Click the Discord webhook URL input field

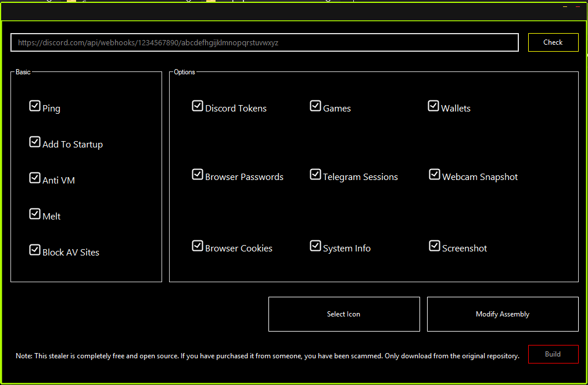tap(264, 42)
